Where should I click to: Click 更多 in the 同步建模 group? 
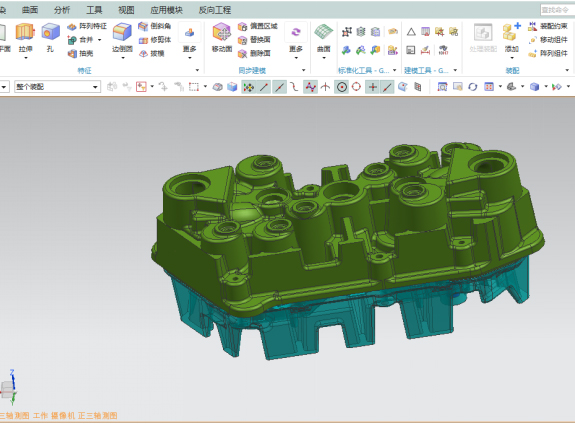point(296,41)
